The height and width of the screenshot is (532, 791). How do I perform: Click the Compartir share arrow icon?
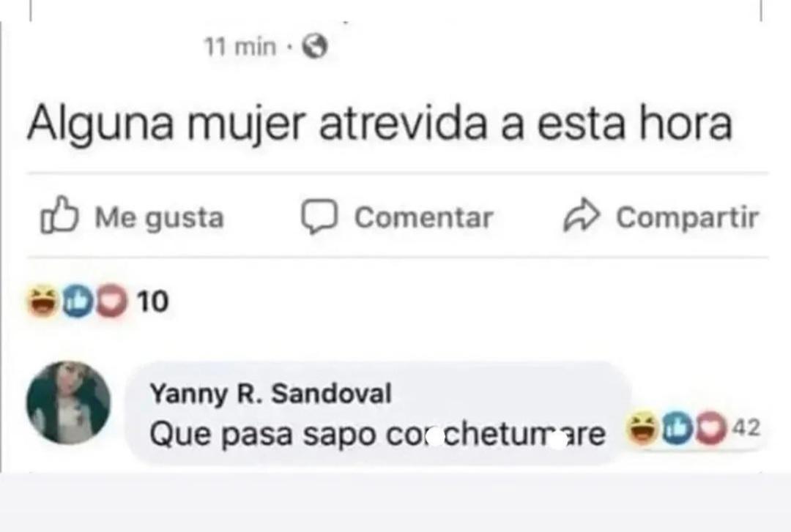click(582, 215)
